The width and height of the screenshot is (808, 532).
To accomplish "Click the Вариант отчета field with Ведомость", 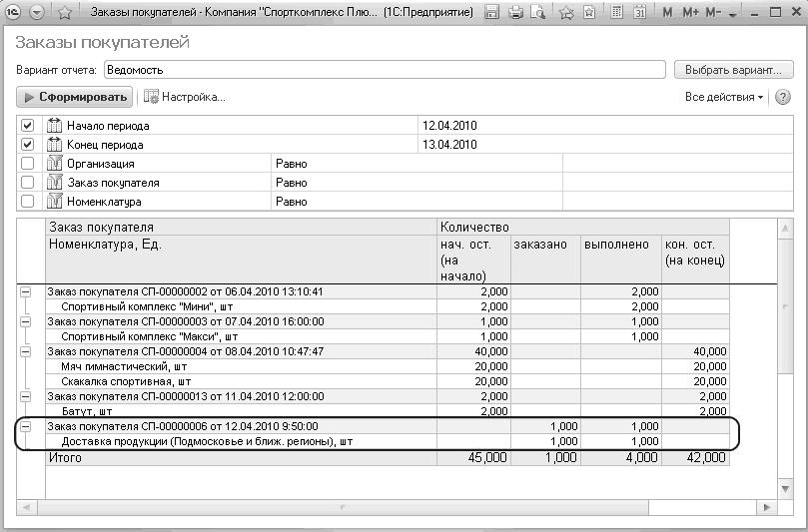I will (385, 70).
